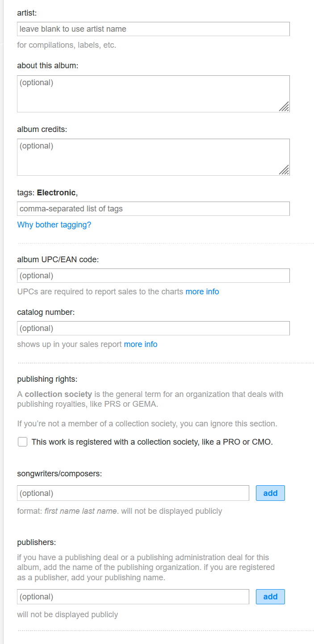
Task: Click the artist name input field
Action: pyautogui.click(x=153, y=29)
